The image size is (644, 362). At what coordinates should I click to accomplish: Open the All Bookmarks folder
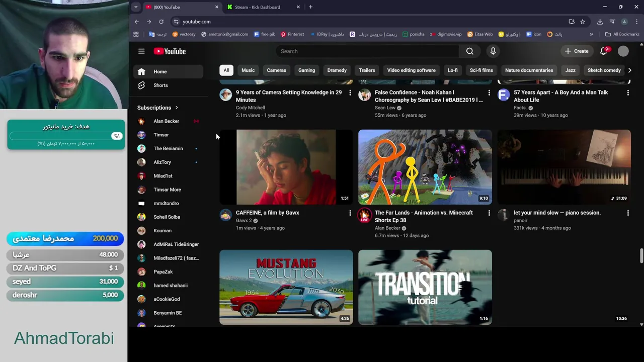coord(622,34)
